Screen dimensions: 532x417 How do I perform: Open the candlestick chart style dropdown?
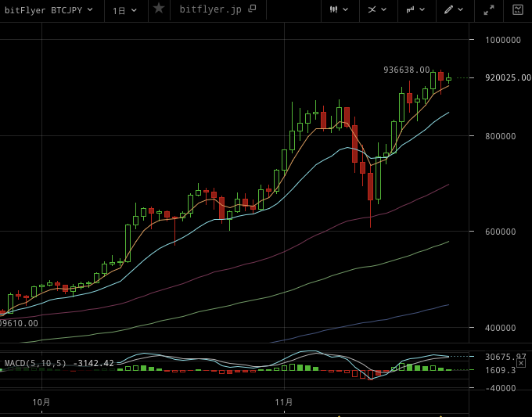point(339,10)
